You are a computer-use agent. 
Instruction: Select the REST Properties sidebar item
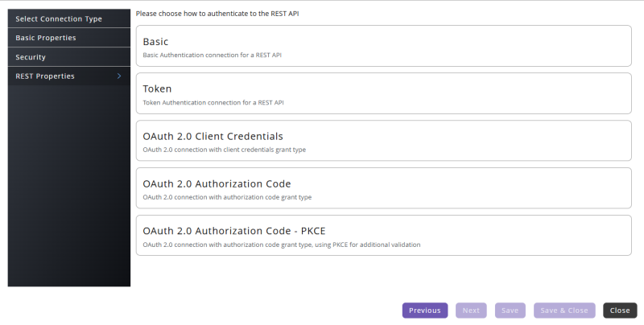[x=69, y=76]
